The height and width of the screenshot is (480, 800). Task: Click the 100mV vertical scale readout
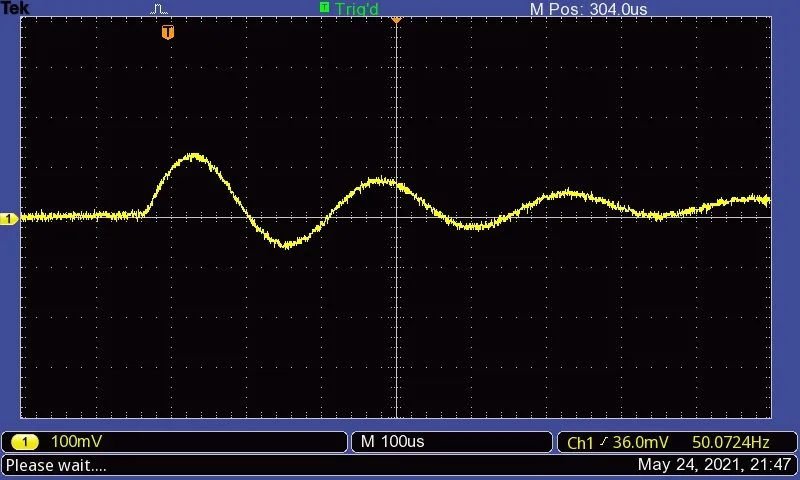tap(77, 442)
